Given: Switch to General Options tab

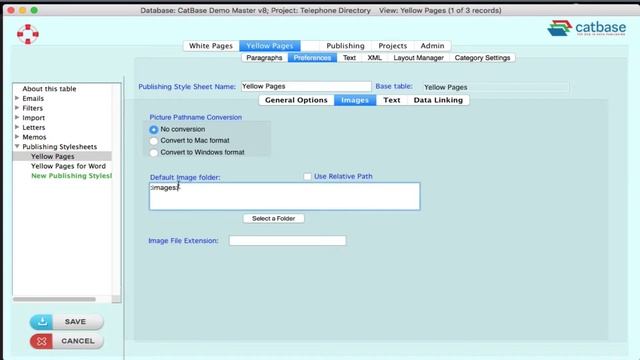Looking at the screenshot, I should 296,100.
